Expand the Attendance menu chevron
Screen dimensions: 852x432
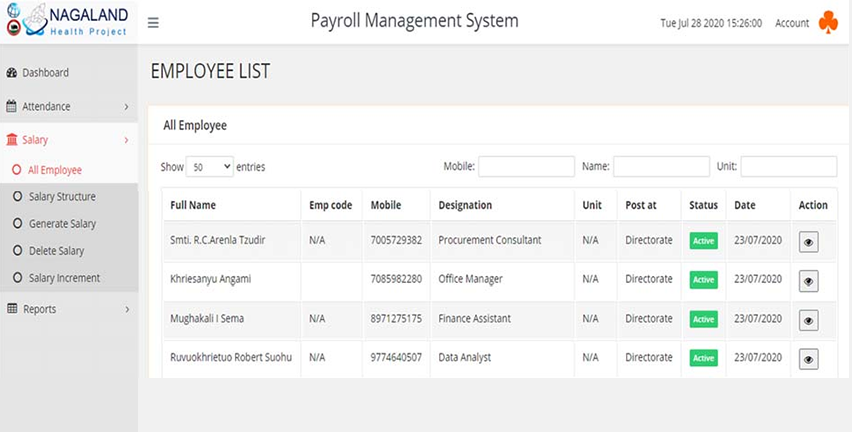point(126,107)
